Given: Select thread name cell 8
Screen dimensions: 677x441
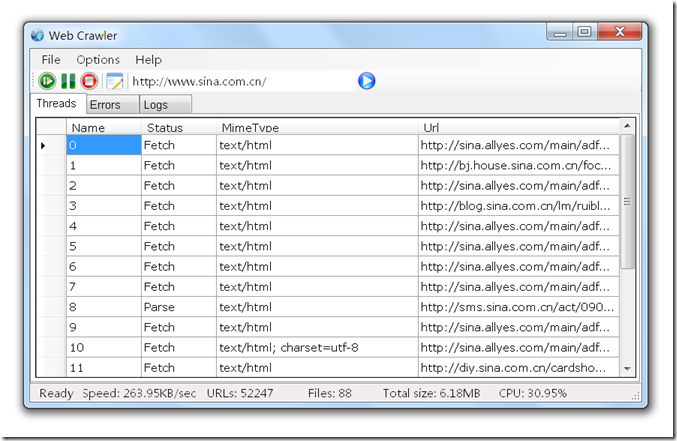Looking at the screenshot, I should click(x=104, y=307).
